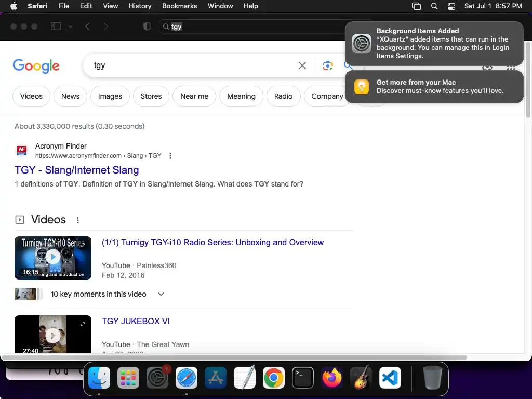Image resolution: width=532 pixels, height=399 pixels.
Task: Open more options next to Videos heading
Action: point(78,220)
